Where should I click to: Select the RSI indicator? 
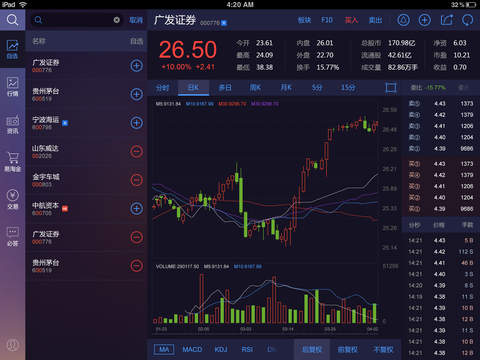tap(247, 349)
